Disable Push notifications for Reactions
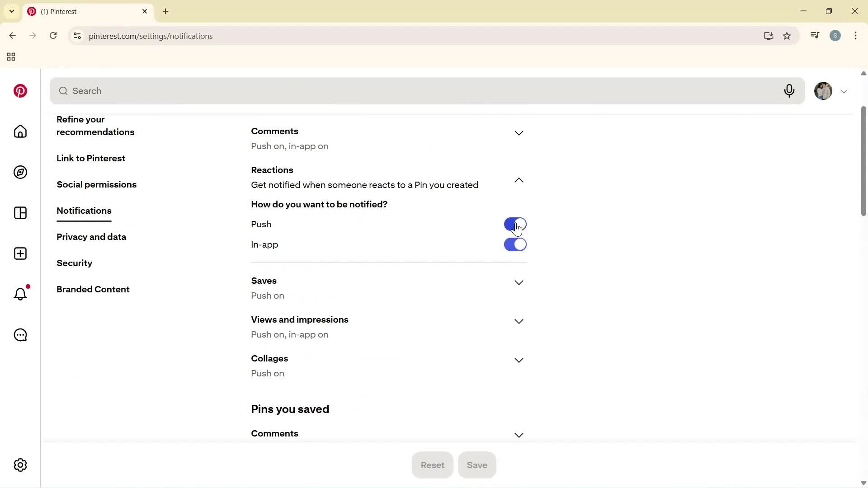Viewport: 868px width, 488px height. (515, 224)
